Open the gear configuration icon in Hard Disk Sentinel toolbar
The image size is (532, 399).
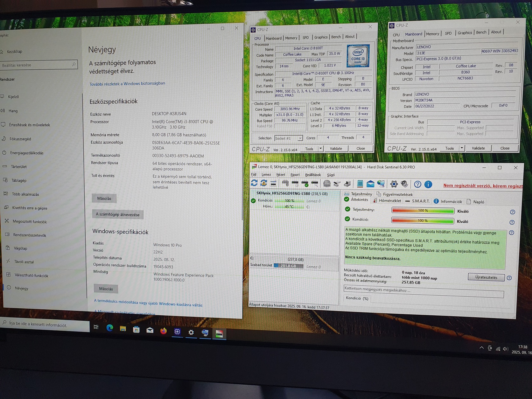[x=394, y=184]
